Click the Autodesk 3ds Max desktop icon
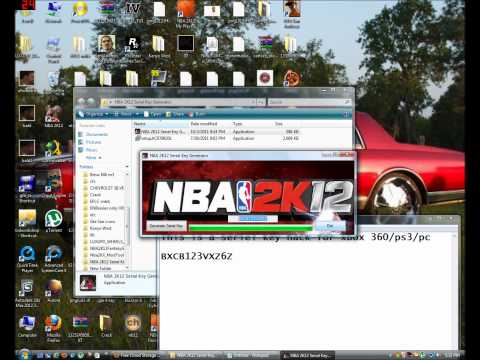The image size is (480, 360). point(27,293)
